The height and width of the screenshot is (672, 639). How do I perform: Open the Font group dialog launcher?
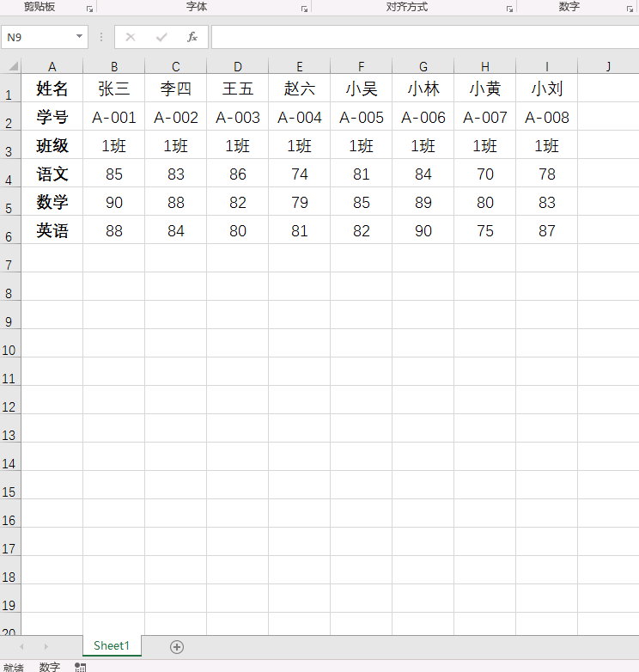[x=304, y=9]
